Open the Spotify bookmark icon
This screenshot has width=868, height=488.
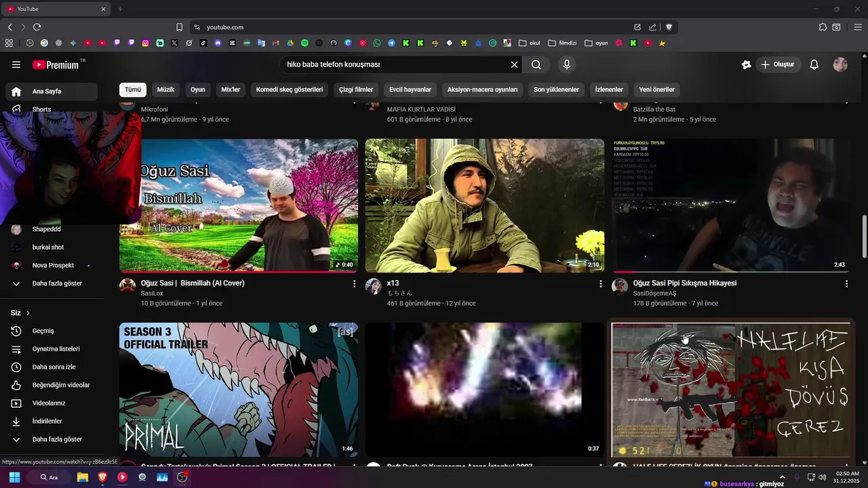pos(304,43)
